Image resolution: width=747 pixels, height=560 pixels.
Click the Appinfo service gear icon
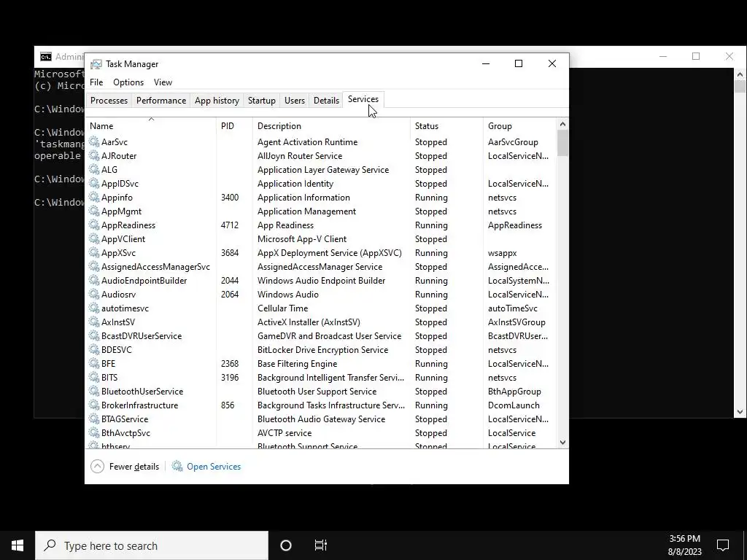click(94, 197)
